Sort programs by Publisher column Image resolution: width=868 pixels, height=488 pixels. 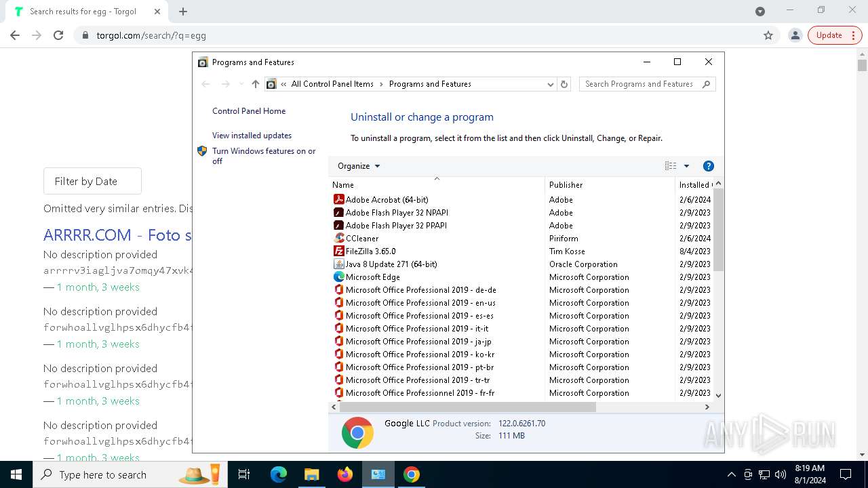pos(610,184)
